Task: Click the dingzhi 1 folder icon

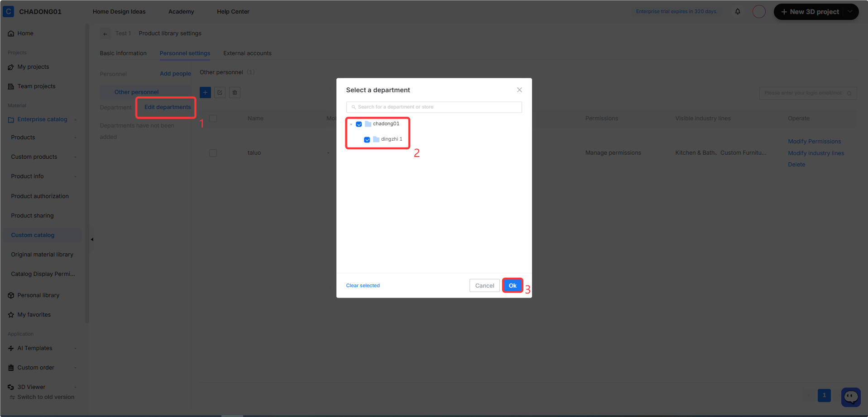Action: tap(376, 139)
